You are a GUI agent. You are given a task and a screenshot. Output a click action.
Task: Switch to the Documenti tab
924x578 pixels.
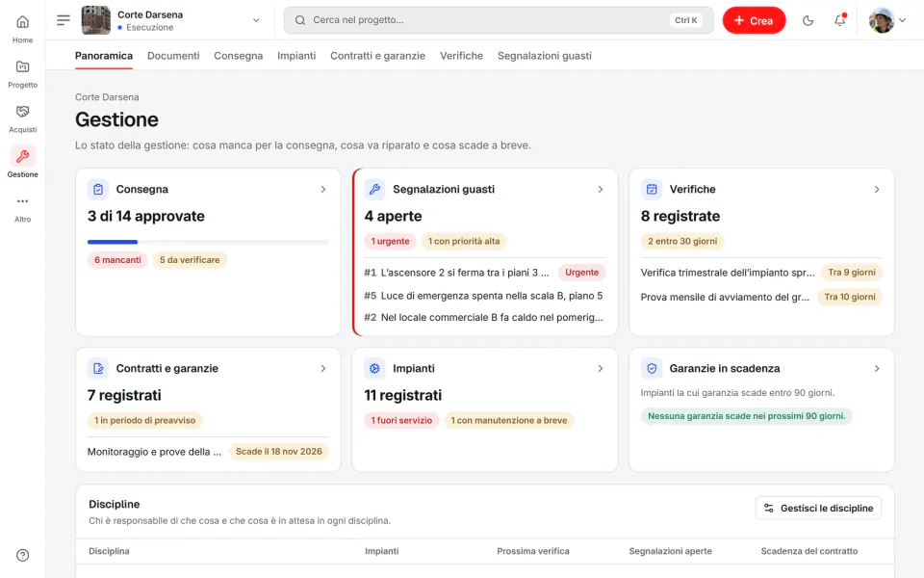[x=173, y=56]
